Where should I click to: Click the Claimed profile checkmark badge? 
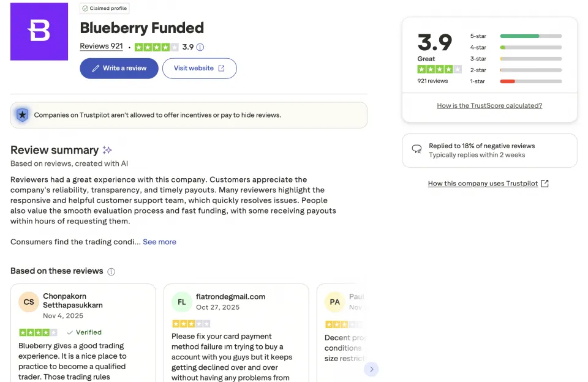(86, 8)
